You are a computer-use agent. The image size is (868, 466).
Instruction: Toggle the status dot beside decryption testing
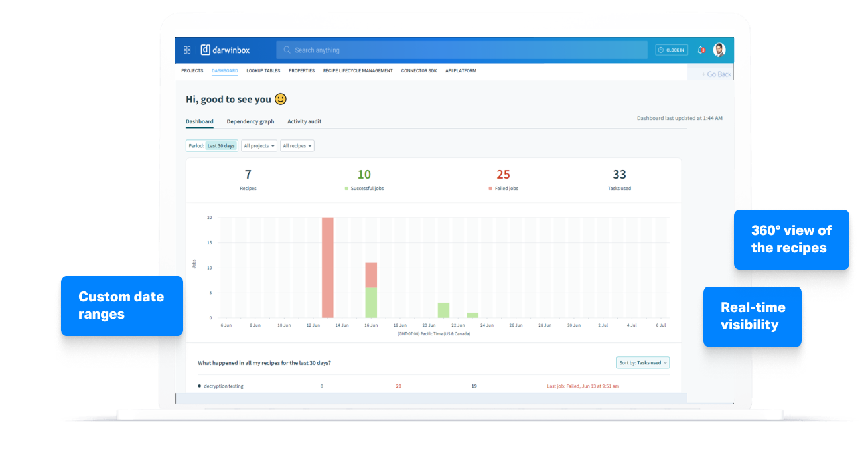click(201, 386)
